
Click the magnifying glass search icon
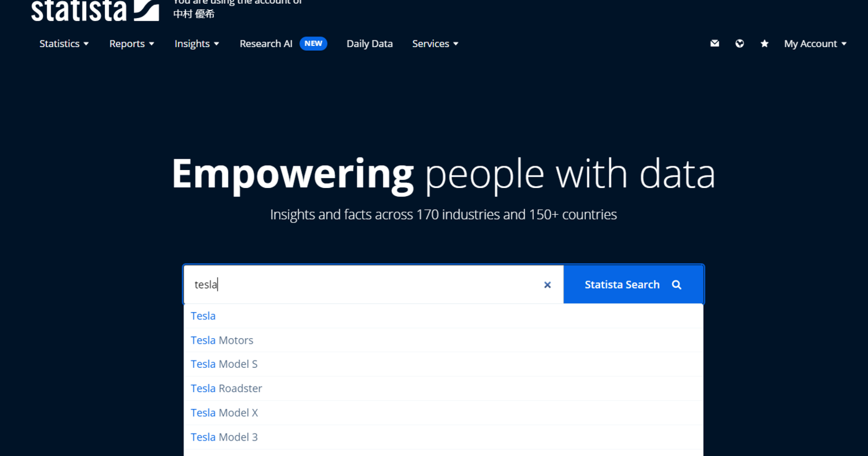(676, 285)
